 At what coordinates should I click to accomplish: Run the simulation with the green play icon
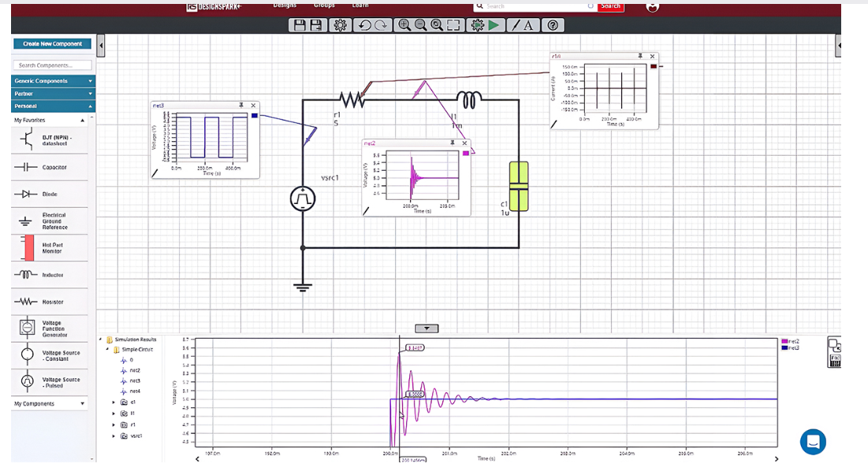click(494, 25)
